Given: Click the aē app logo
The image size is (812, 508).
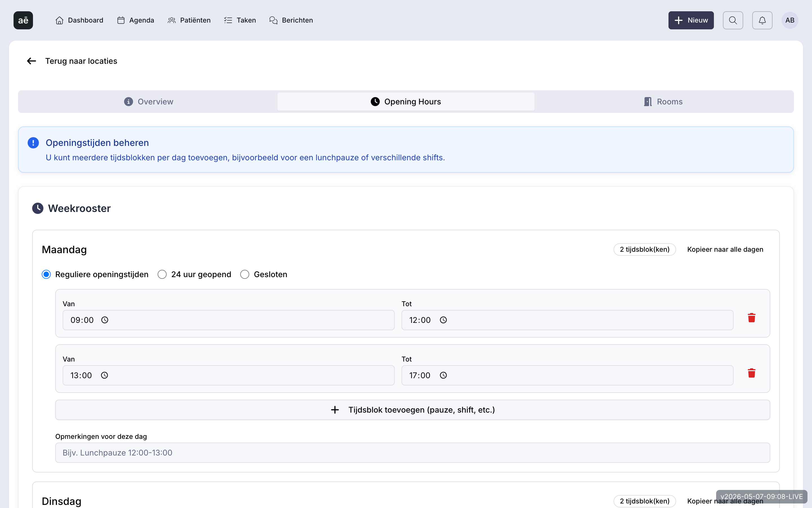Looking at the screenshot, I should pyautogui.click(x=23, y=20).
